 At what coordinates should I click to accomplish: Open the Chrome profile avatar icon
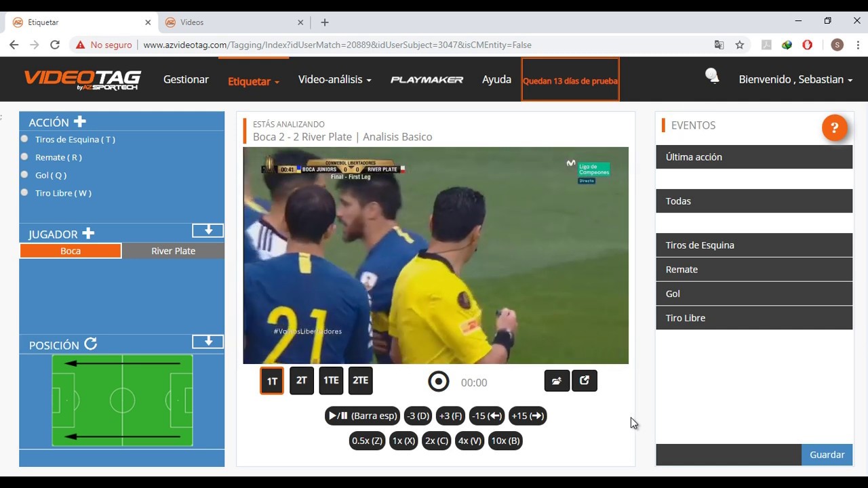pyautogui.click(x=837, y=45)
